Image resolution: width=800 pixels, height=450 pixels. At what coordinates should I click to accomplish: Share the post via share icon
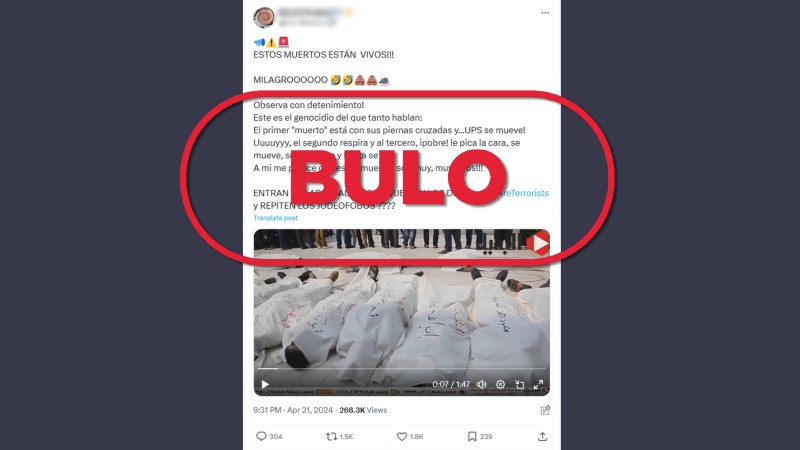click(x=542, y=436)
